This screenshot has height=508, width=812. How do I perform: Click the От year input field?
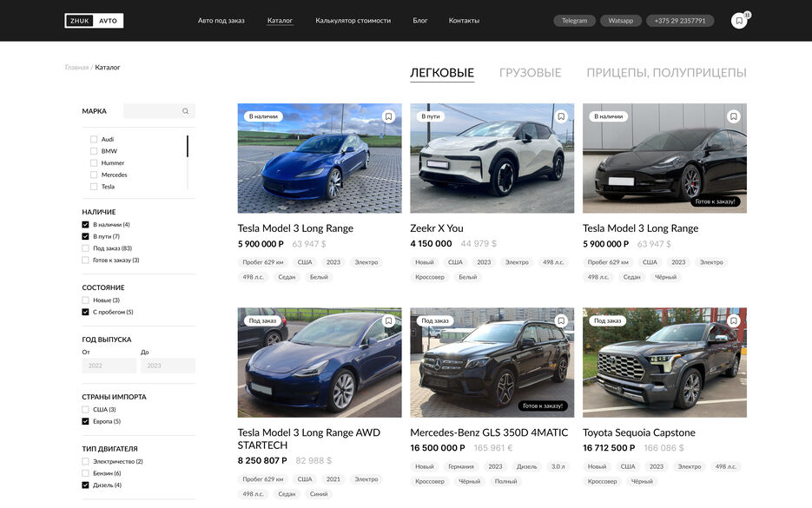coord(109,366)
